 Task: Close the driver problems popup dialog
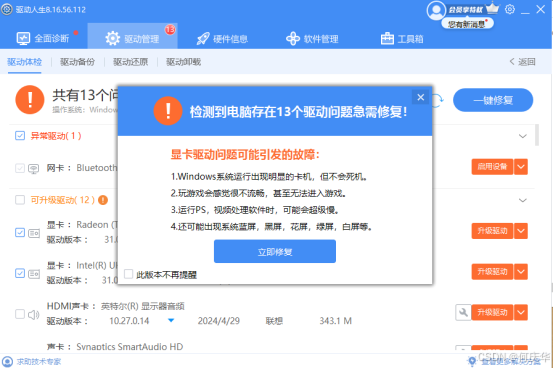coord(420,97)
